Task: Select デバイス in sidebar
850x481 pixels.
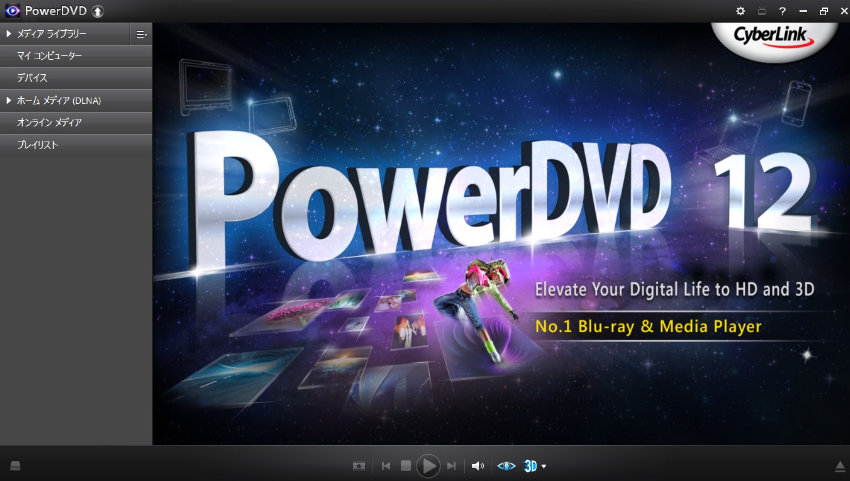Action: [x=76, y=78]
